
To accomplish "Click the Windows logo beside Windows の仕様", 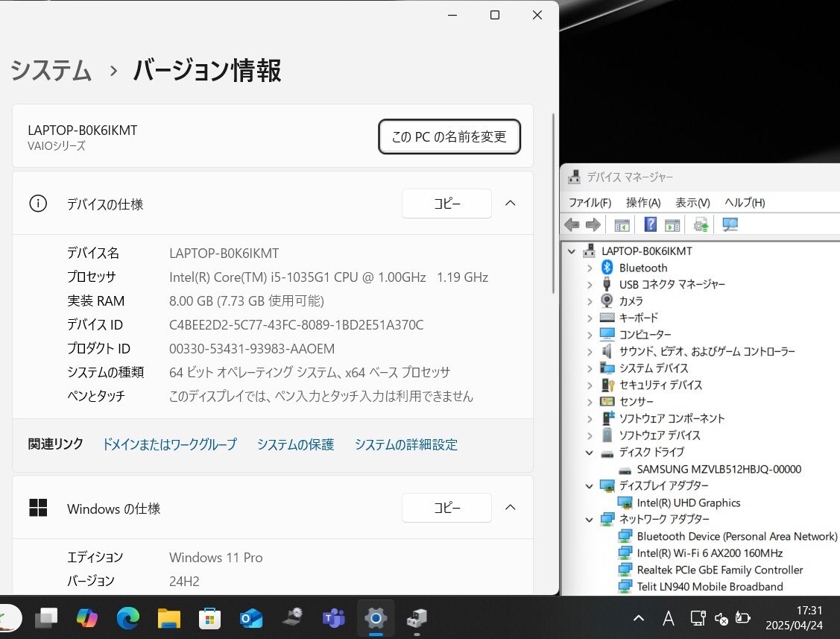I will pos(38,508).
